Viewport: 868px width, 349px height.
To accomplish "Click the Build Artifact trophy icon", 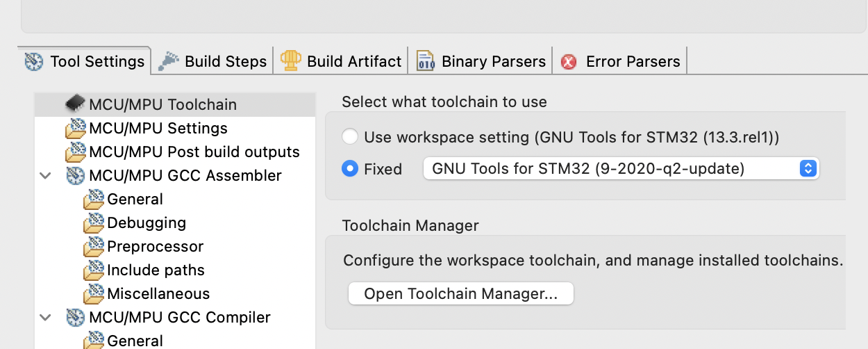I will pyautogui.click(x=290, y=60).
